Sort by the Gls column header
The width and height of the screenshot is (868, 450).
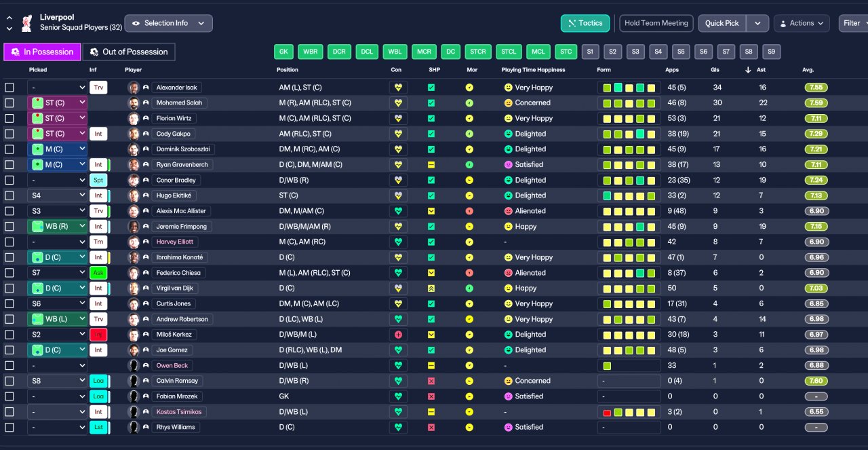point(716,70)
